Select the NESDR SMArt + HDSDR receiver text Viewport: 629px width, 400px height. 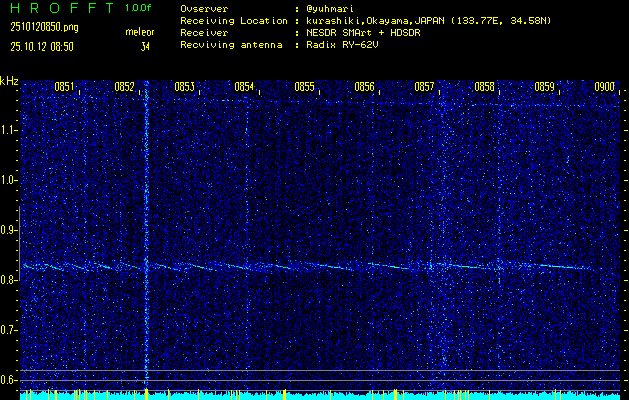366,33
